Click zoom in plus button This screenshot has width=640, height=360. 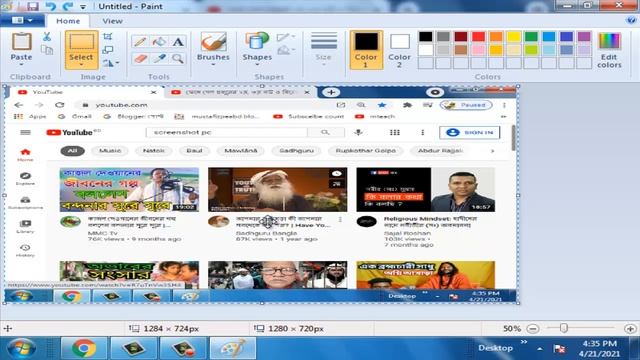tap(630, 329)
